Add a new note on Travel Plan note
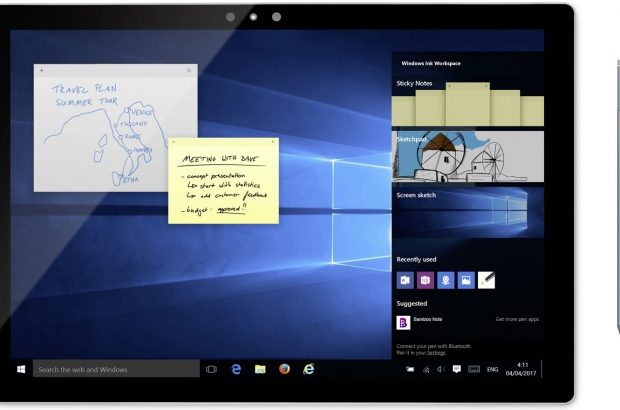 tap(42, 70)
